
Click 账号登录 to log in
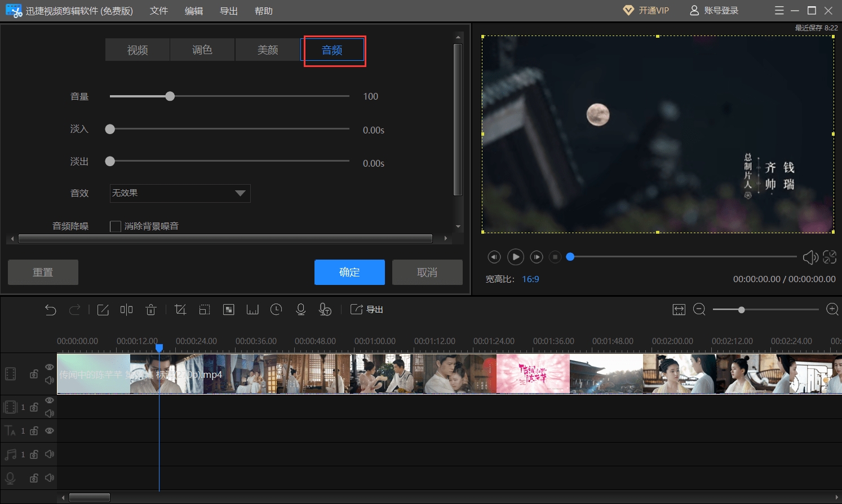point(714,11)
